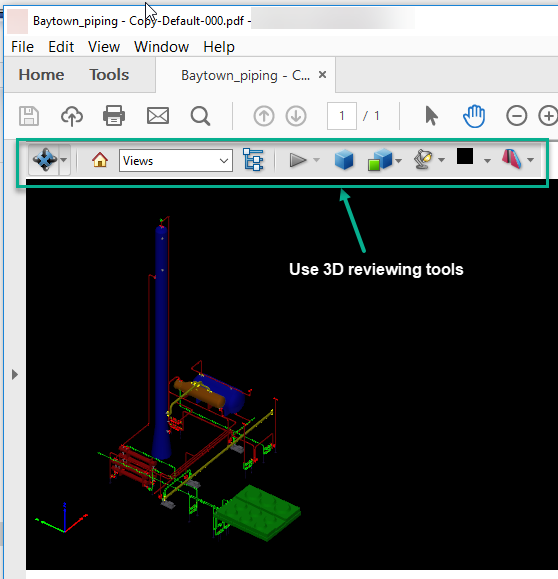Screen dimensions: 558x579
Task: Switch to the Tools tab
Action: click(x=109, y=75)
